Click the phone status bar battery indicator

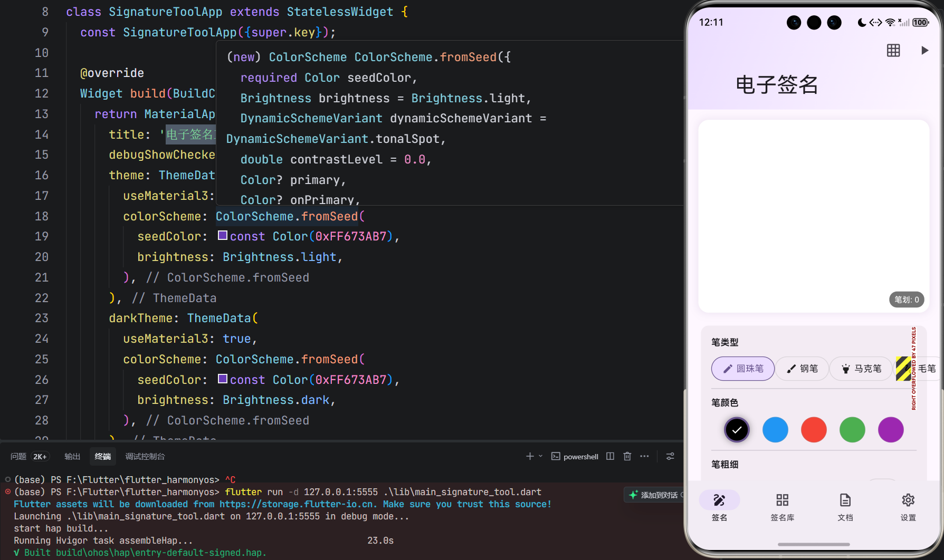pos(921,22)
